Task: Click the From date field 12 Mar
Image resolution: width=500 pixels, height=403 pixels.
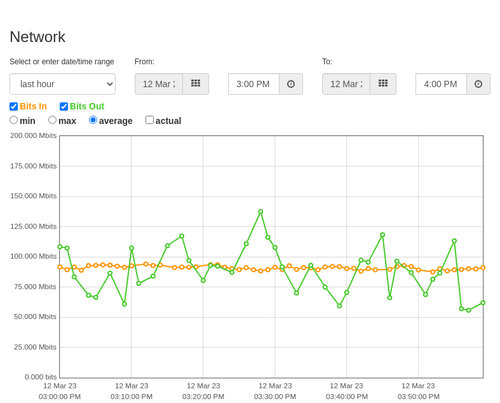Action: tap(159, 84)
